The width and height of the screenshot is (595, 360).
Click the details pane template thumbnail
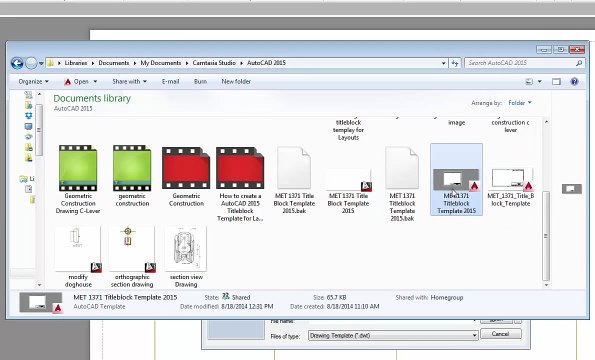(x=41, y=302)
